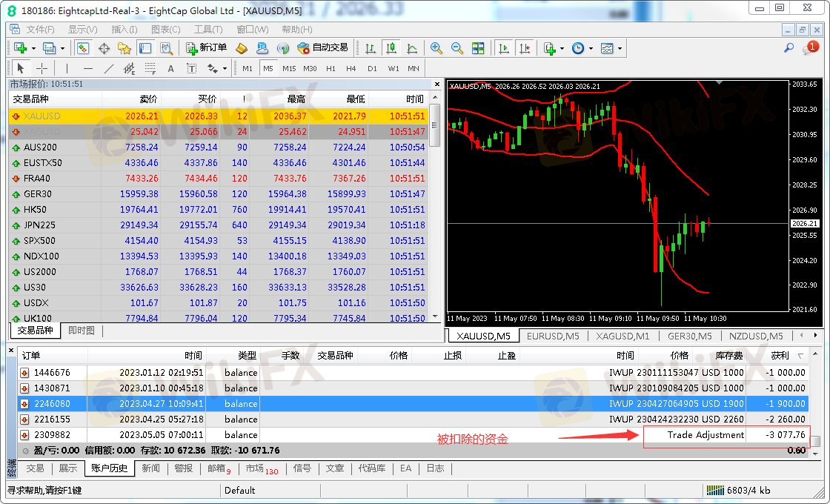Click the connection status 6803/4 kb indicator
The height and width of the screenshot is (504, 830).
pos(739,490)
